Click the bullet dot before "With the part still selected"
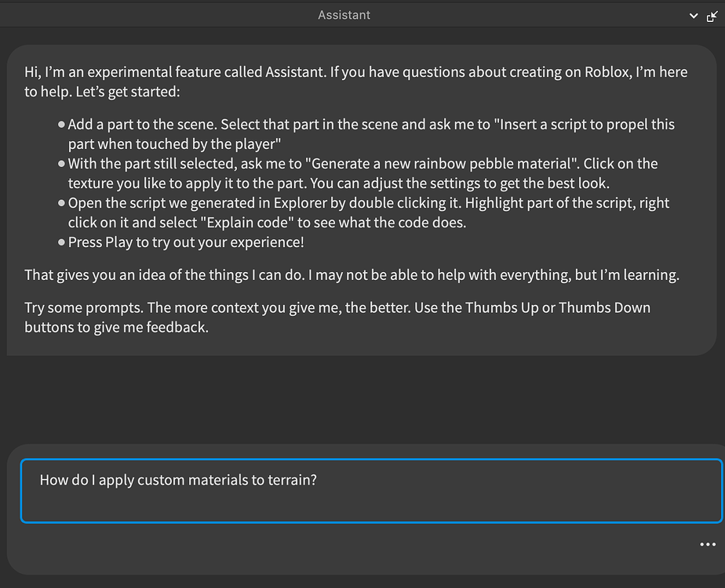The height and width of the screenshot is (588, 725). point(61,164)
